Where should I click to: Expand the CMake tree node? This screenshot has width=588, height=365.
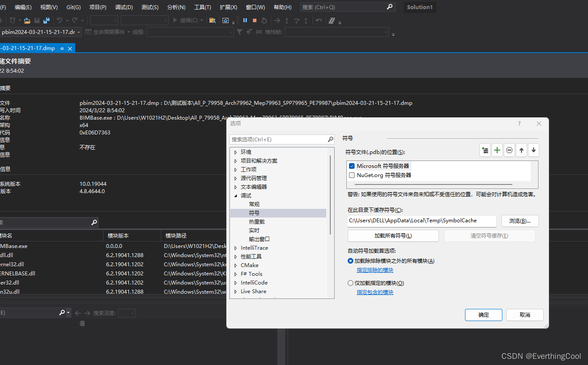click(236, 265)
